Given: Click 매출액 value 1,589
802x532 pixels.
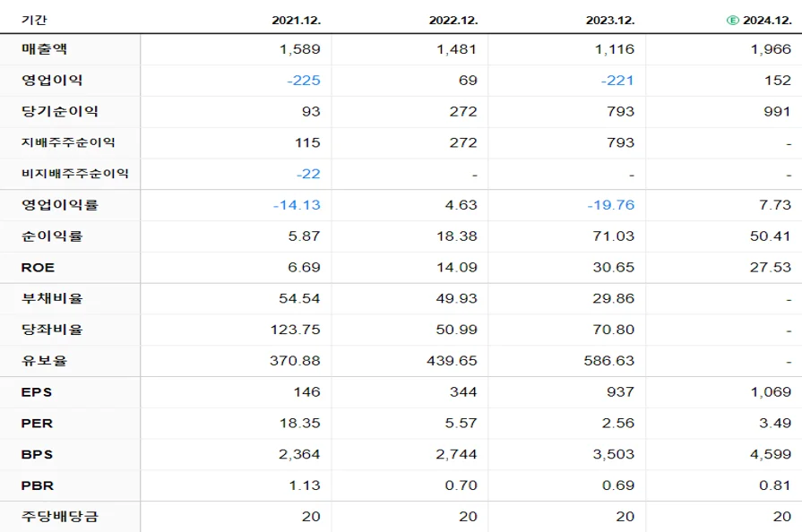Looking at the screenshot, I should [299, 49].
